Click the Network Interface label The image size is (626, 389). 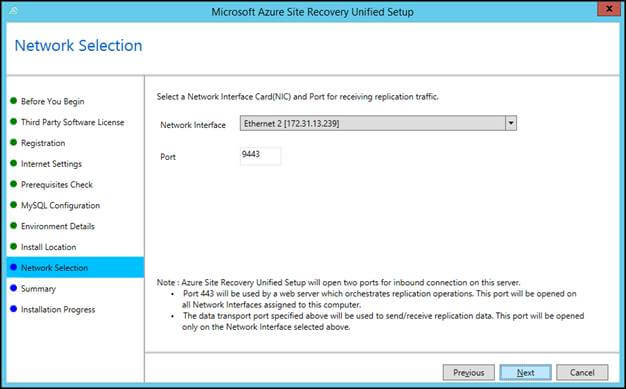pos(193,125)
